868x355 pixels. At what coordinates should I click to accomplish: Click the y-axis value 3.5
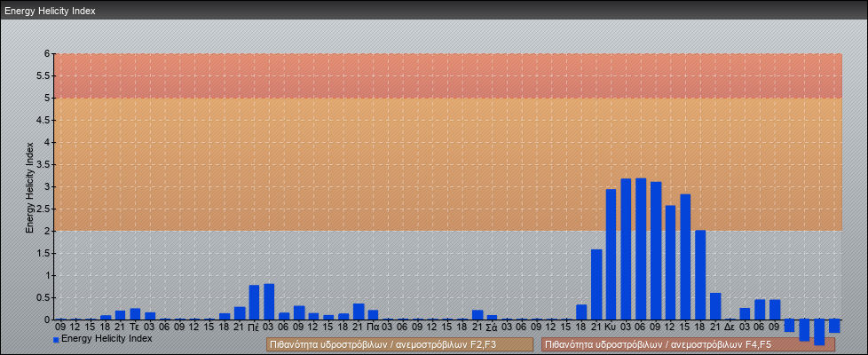(44, 164)
